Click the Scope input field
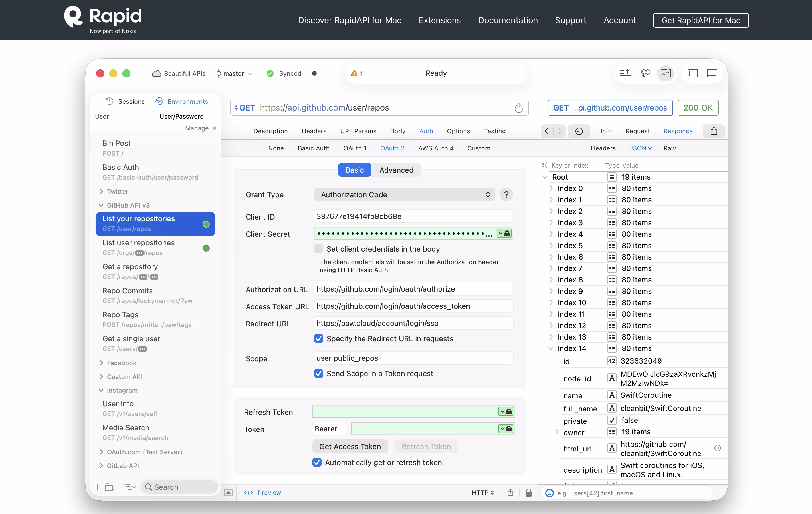The height and width of the screenshot is (514, 812). [413, 358]
